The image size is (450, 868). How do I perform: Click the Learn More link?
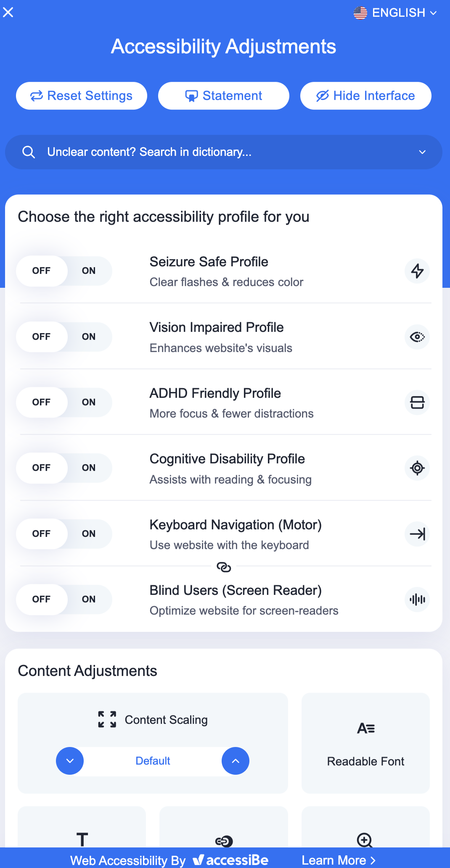coord(338,860)
